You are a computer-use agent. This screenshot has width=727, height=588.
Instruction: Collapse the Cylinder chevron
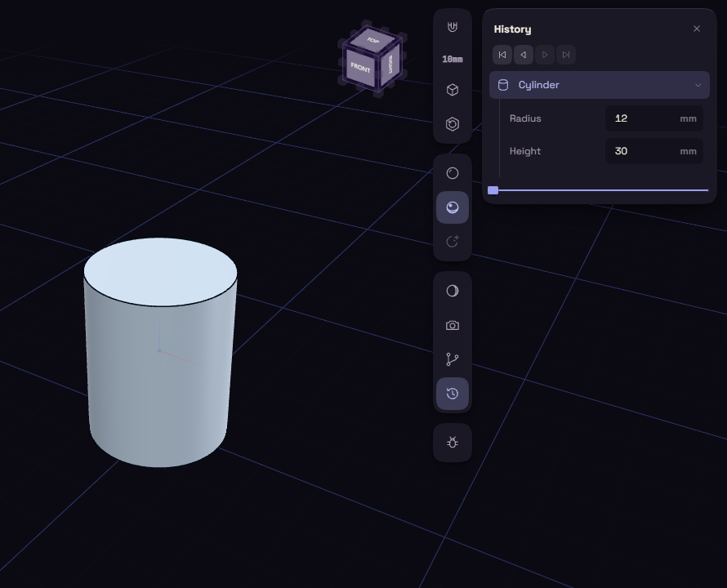(x=698, y=85)
